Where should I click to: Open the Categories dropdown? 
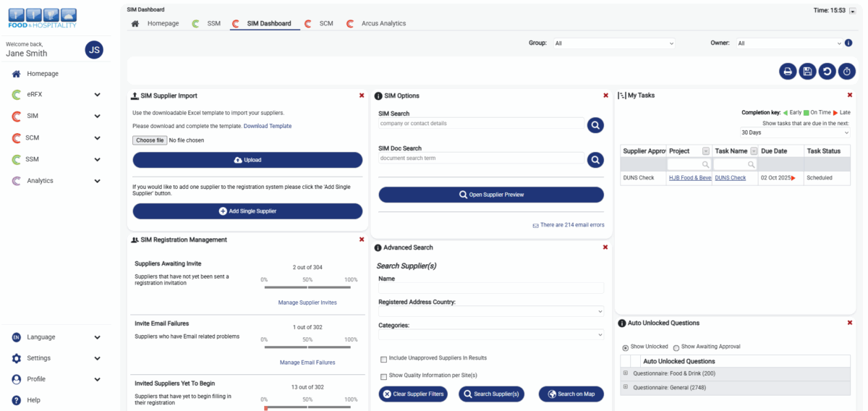click(491, 334)
